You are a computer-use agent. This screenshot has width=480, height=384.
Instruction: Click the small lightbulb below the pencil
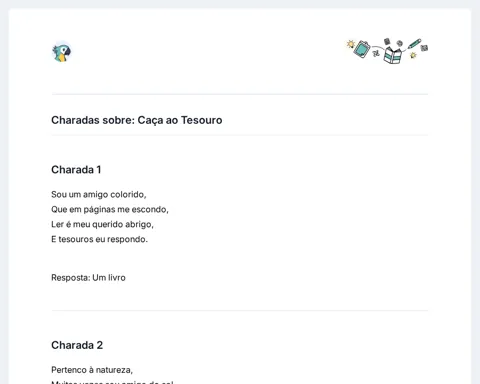click(413, 55)
